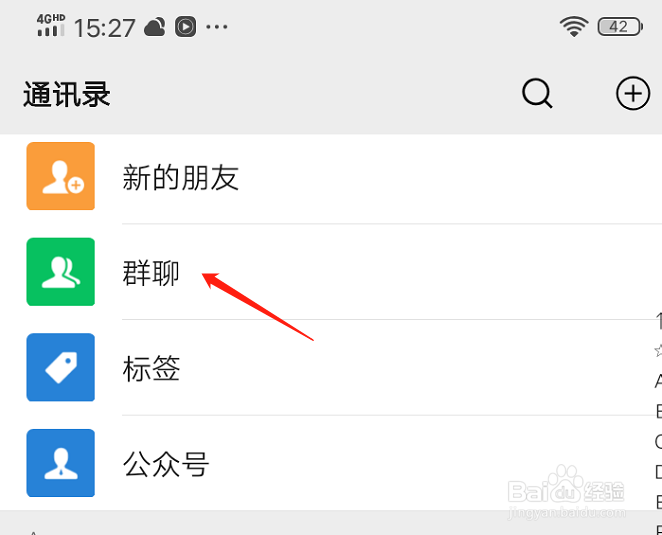Tap the orange New Friends icon
Viewport: 662px width, 535px height.
61,176
